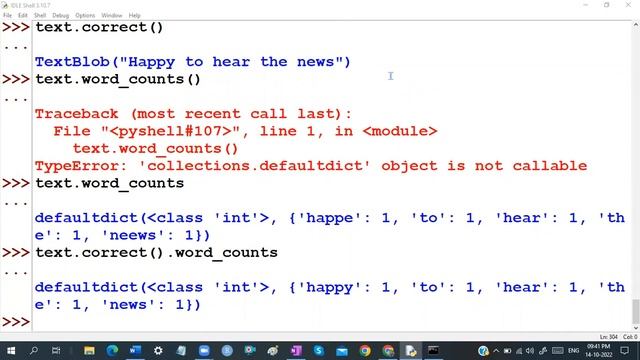640x360 pixels.
Task: Click the TextBlob("Happy to hear the news") output
Action: pyautogui.click(x=193, y=62)
